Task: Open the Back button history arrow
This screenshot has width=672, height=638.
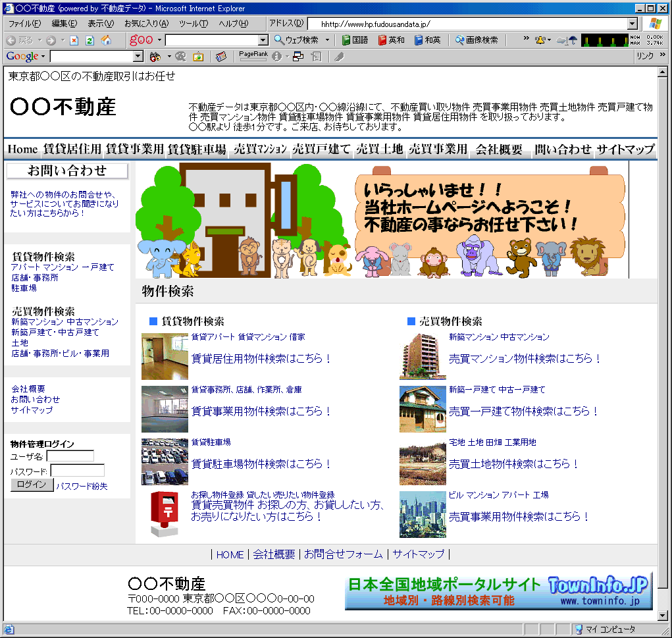Action: click(39, 40)
